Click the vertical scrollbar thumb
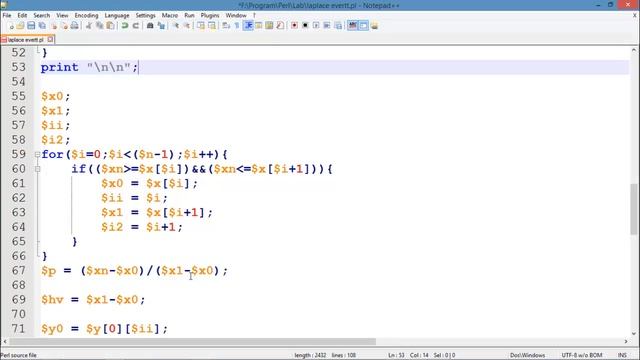640x360 pixels. point(633,209)
